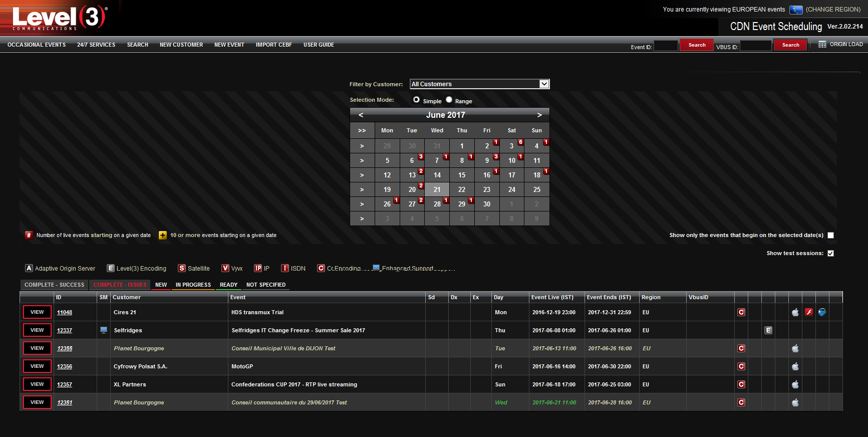This screenshot has height=437, width=868.
Task: Click the Co-Encoding legend icon
Action: click(321, 268)
